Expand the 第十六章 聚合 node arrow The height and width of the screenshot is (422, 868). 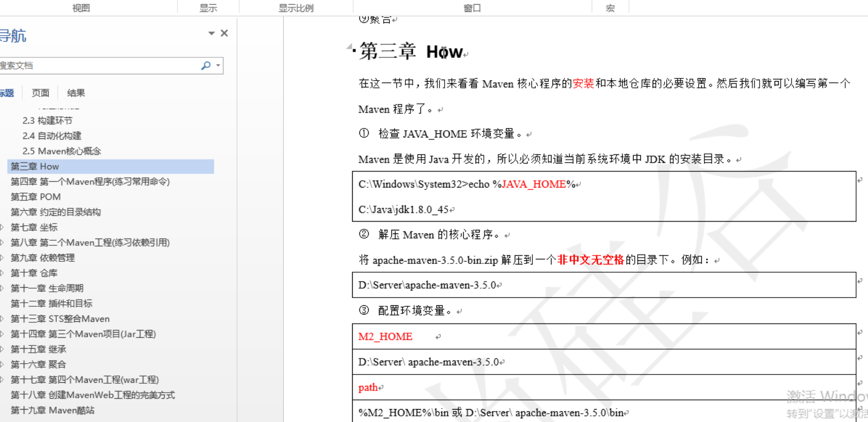point(3,364)
